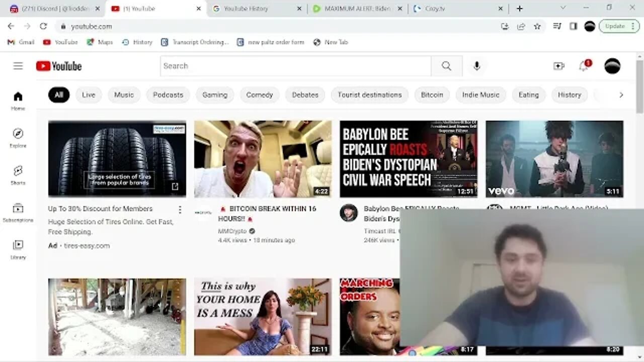Open the Create video icon
Screen dimensions: 644x362
pyautogui.click(x=558, y=66)
